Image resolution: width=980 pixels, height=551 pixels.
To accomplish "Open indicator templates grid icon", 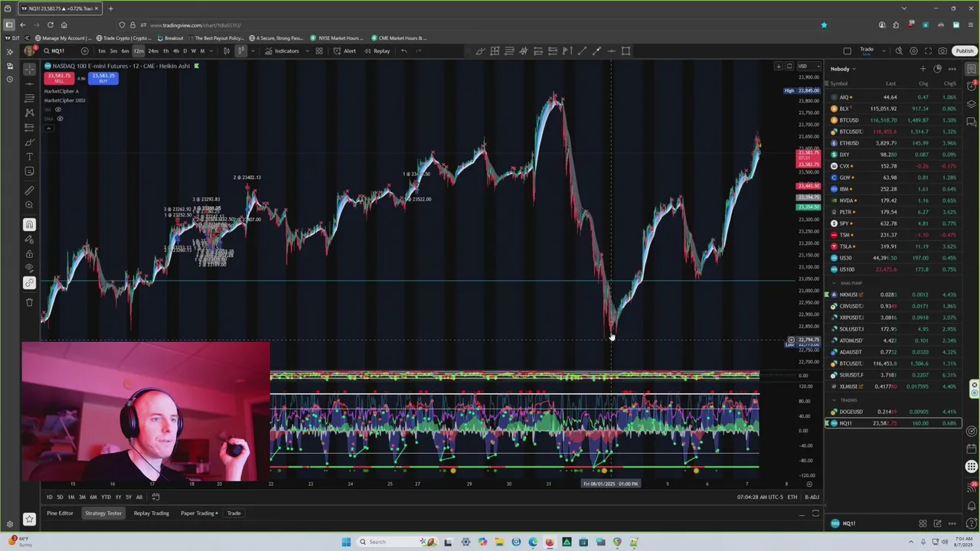I will click(x=319, y=51).
